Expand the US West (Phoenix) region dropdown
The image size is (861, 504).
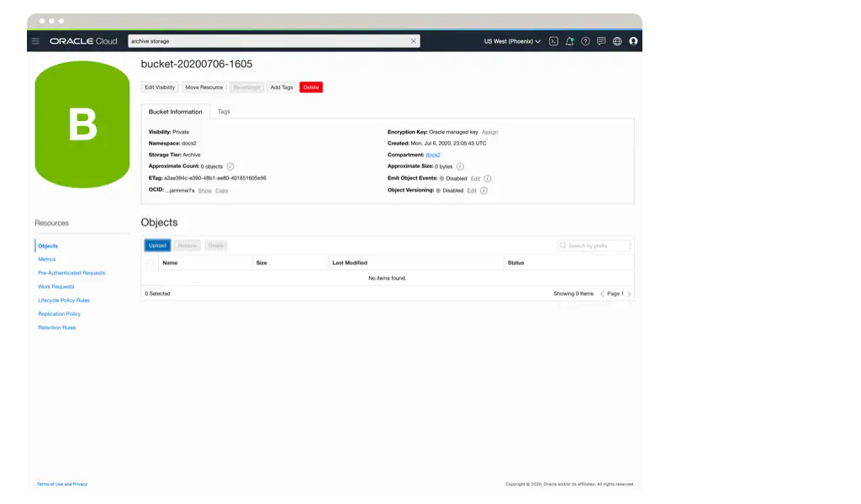pyautogui.click(x=512, y=41)
